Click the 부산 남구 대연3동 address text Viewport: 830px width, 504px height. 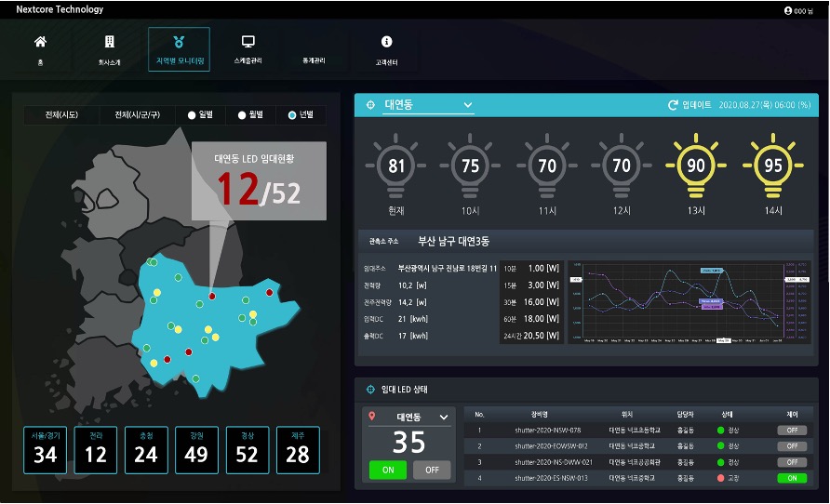[x=454, y=241]
